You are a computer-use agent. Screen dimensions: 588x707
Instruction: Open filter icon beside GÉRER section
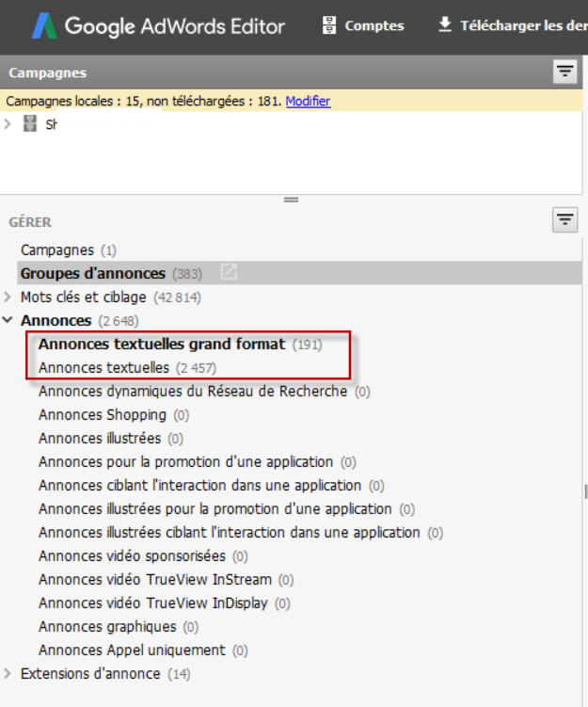point(565,219)
